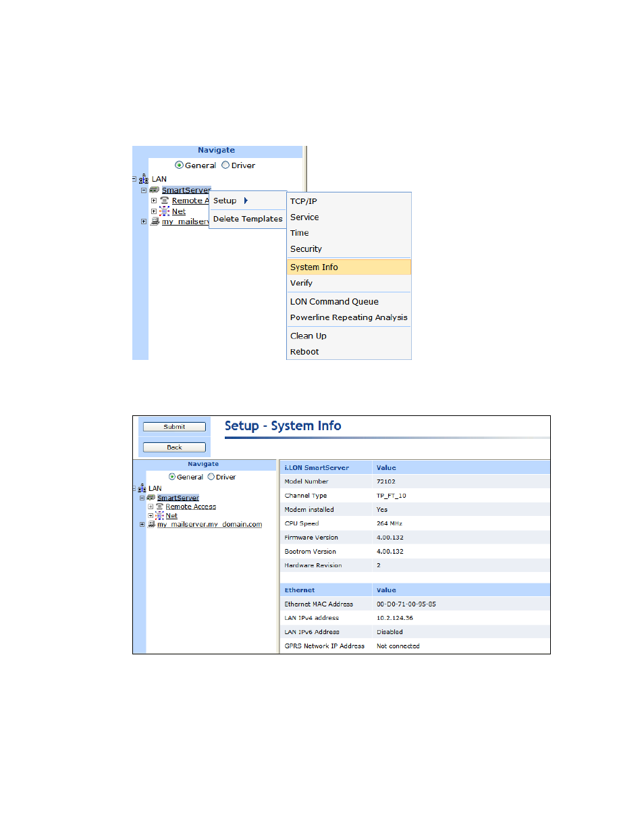The height and width of the screenshot is (834, 644).
Task: Expand the Remote Access node on the System Info page
Action: pyautogui.click(x=151, y=506)
